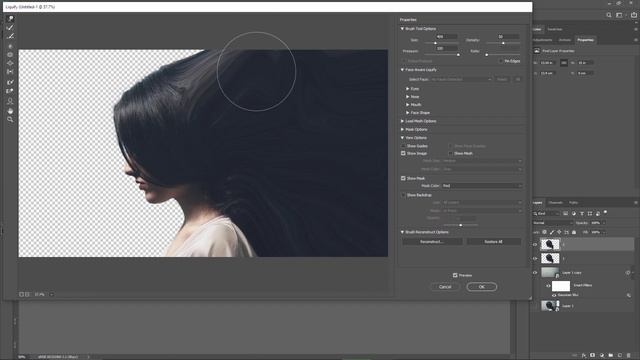
Task: Expand the Mouth section
Action: [407, 104]
